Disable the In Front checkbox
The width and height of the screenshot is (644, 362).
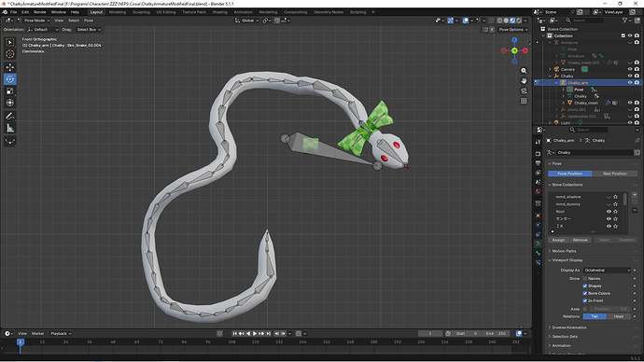click(585, 300)
